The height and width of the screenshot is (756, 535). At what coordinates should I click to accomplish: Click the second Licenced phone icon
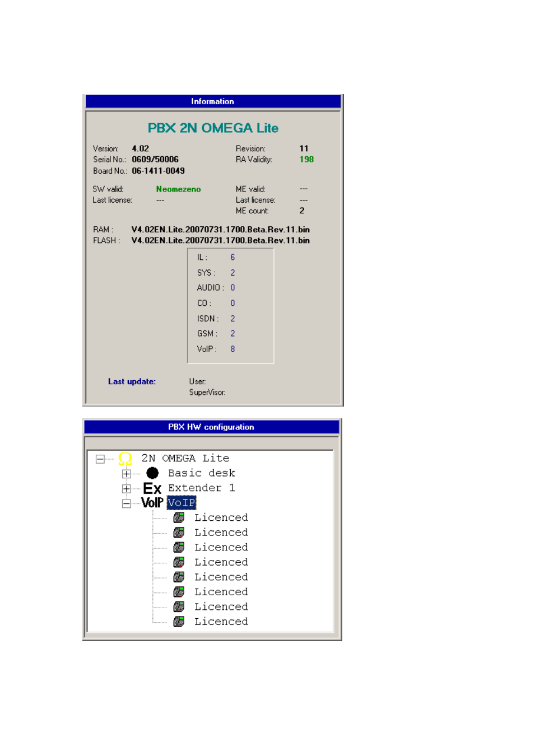[179, 533]
